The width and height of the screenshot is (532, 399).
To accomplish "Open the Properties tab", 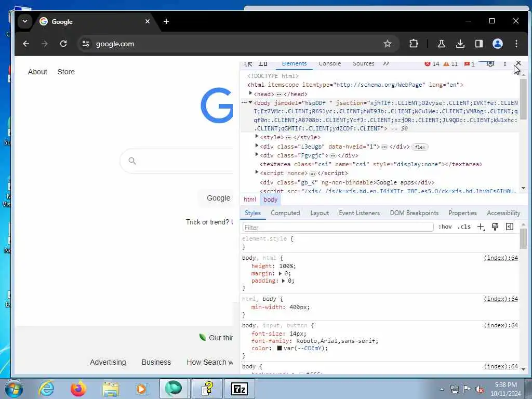I will pos(462,213).
